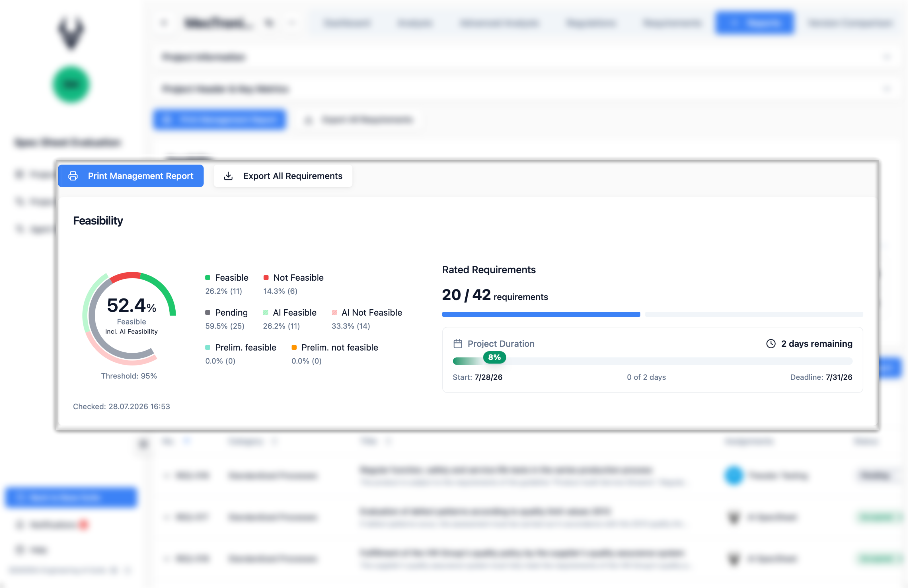Click the Prelim. feasible legend marker
Image resolution: width=908 pixels, height=588 pixels.
click(208, 348)
